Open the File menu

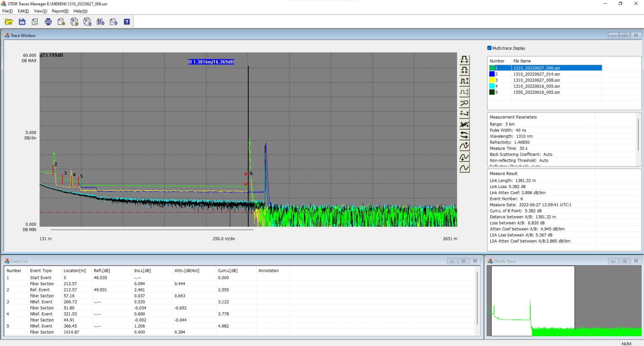(x=7, y=11)
